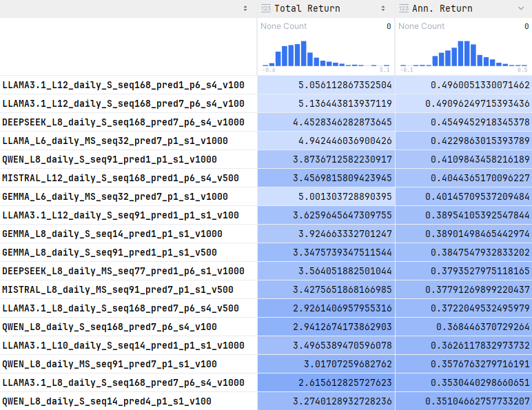Click the numeric type icon beside Ann. Return
Viewport: 532px width, 410px height.
coord(403,8)
